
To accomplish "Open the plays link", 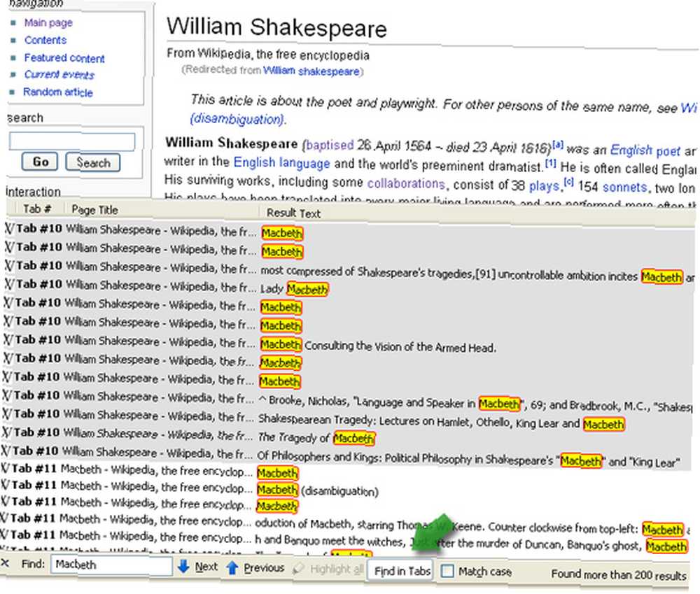I will coord(544,185).
